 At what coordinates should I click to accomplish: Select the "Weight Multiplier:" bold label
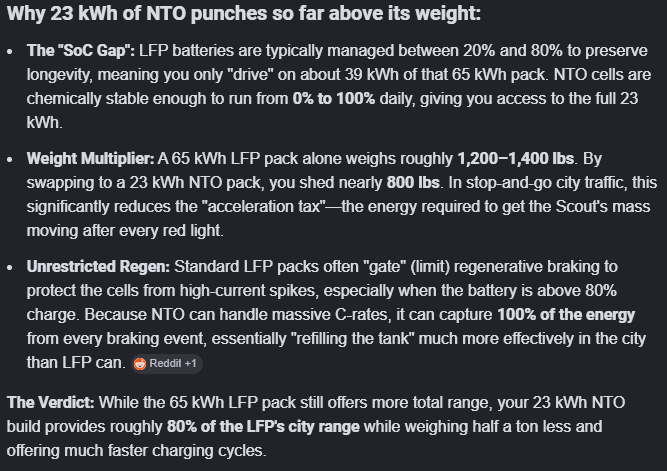pos(89,159)
